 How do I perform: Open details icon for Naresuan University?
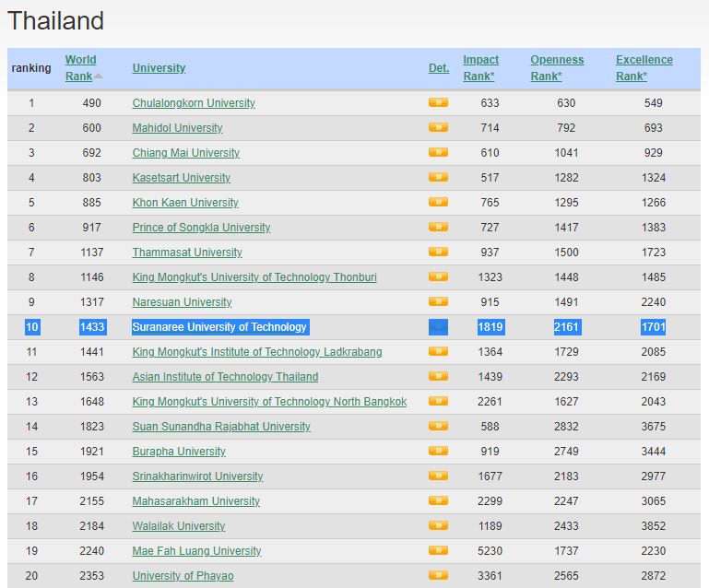pyautogui.click(x=438, y=301)
